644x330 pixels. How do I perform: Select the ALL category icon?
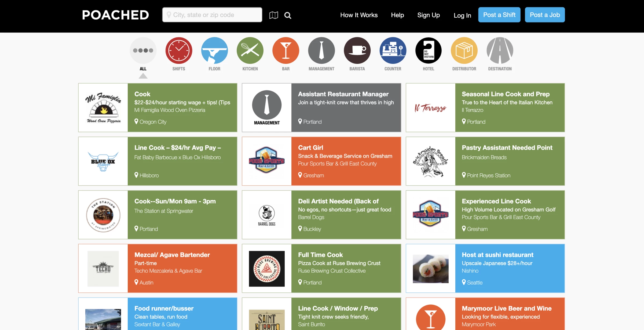click(143, 50)
